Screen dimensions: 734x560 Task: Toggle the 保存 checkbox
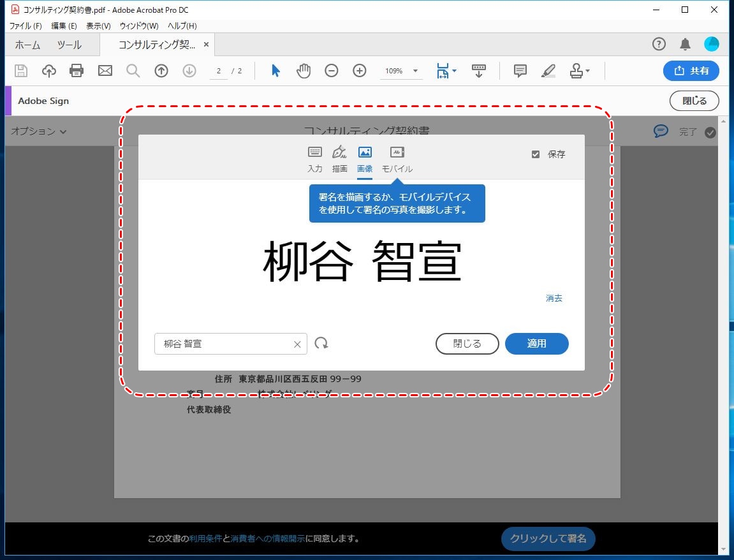point(536,154)
